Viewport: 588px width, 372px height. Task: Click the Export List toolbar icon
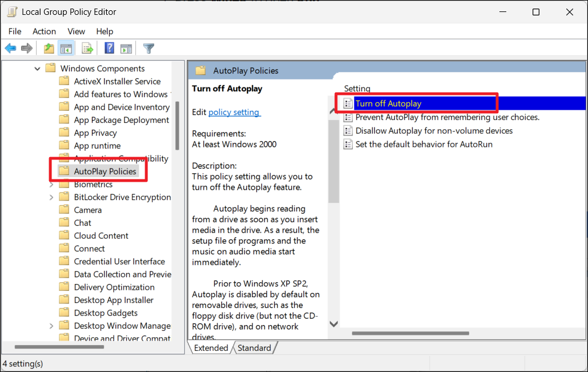point(87,49)
